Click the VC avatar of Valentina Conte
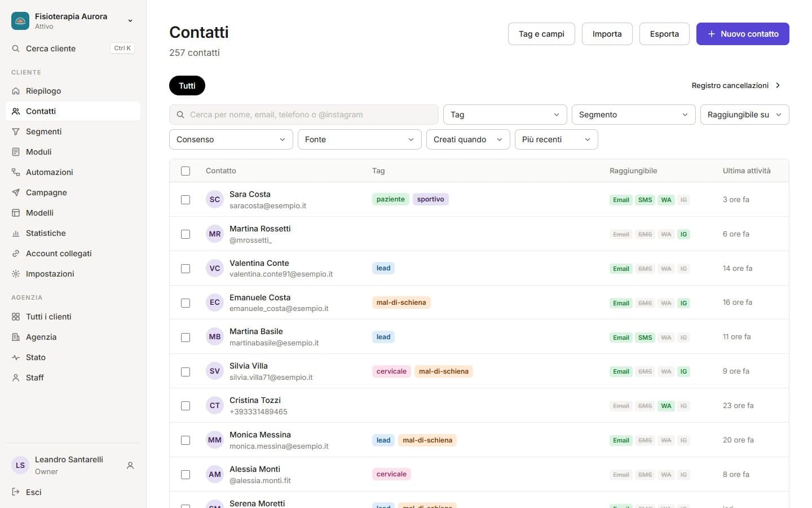812x508 pixels. [x=215, y=268]
